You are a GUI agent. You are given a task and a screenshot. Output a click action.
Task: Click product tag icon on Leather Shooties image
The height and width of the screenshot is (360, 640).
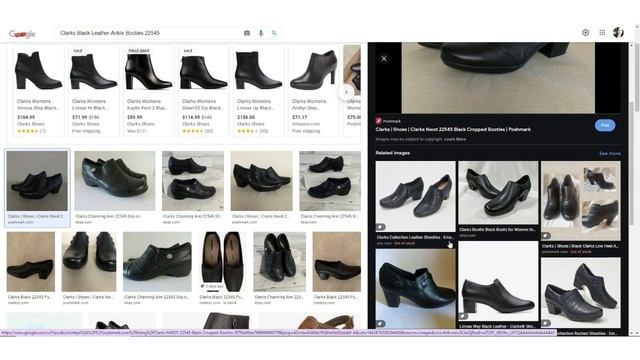tap(380, 227)
